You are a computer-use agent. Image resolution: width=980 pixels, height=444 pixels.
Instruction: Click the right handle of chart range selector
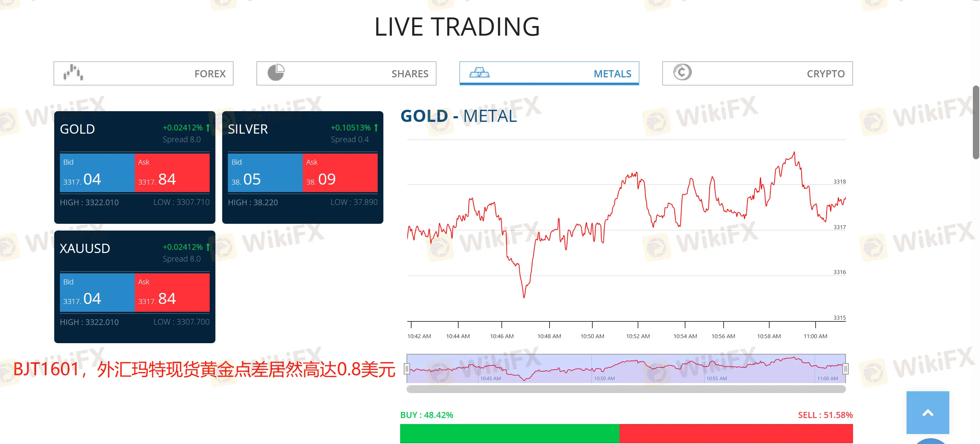[845, 368]
